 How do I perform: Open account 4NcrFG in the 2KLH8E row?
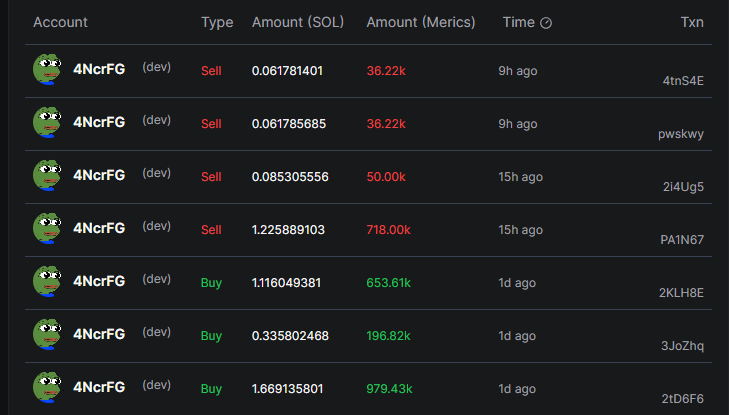pos(99,281)
